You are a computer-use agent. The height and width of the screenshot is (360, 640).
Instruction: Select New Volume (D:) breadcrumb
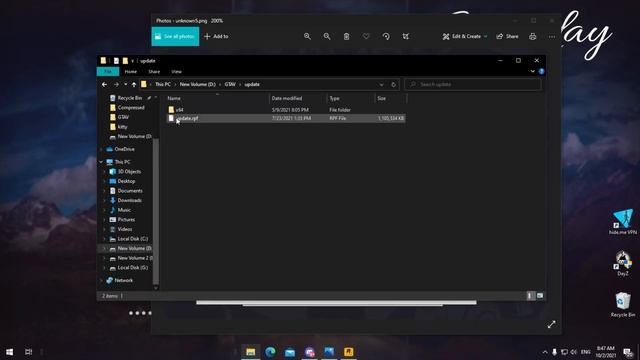click(x=198, y=84)
